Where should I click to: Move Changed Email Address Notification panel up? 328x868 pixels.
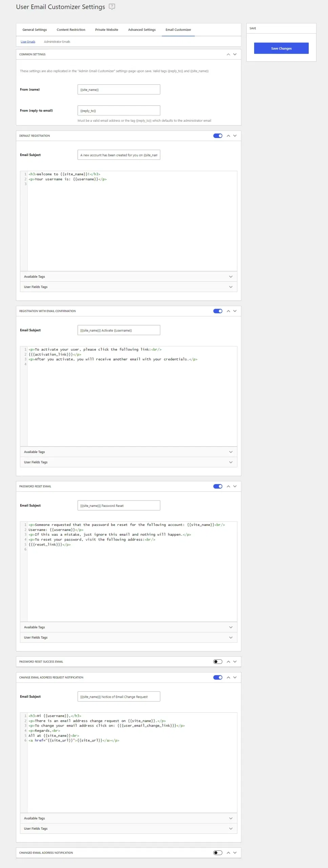click(228, 853)
